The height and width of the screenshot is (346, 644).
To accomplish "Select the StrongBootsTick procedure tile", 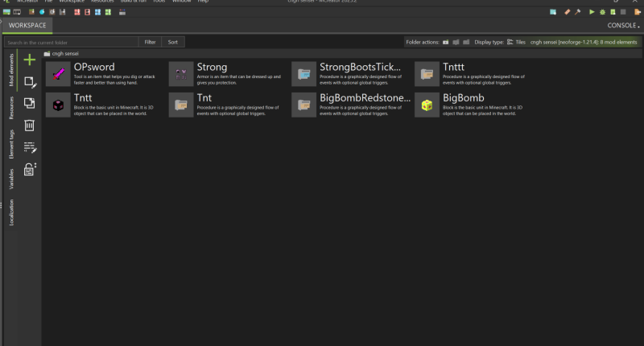I will (351, 74).
